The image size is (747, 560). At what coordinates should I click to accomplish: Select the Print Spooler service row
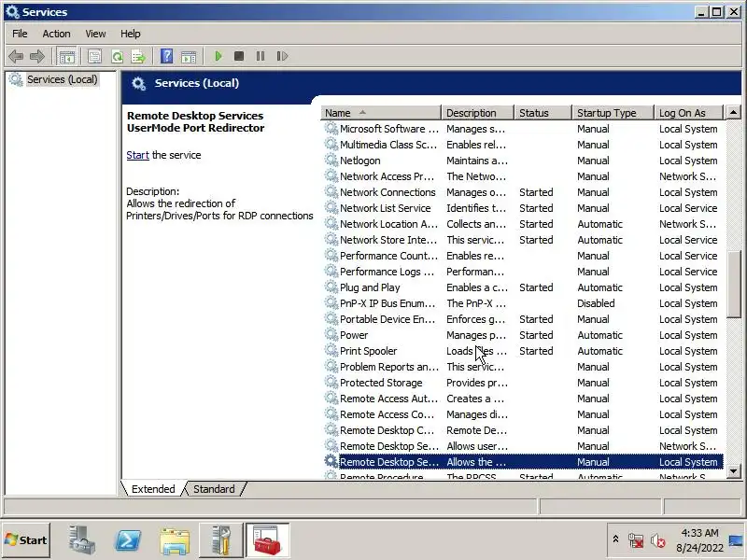click(523, 351)
